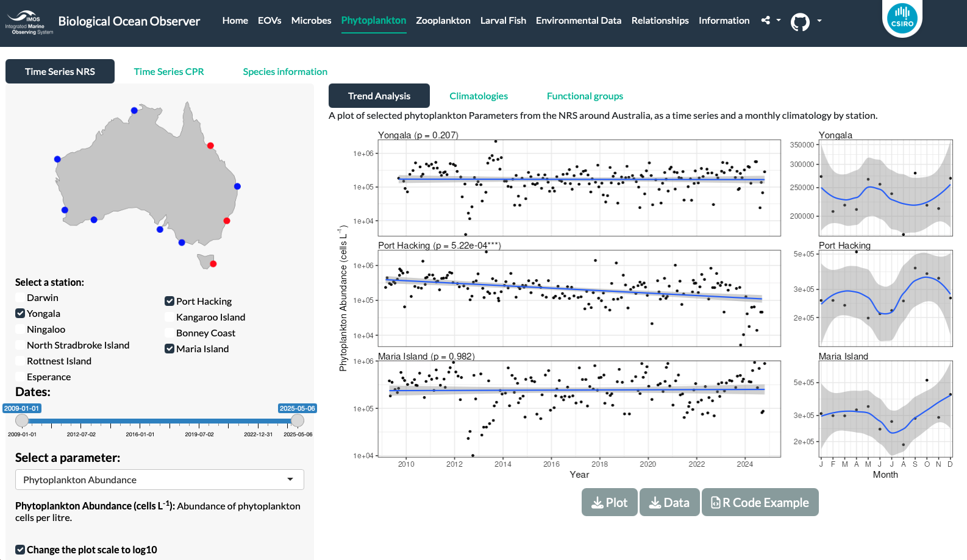967x560 pixels.
Task: Toggle Change the plot scale to log10
Action: [21, 550]
